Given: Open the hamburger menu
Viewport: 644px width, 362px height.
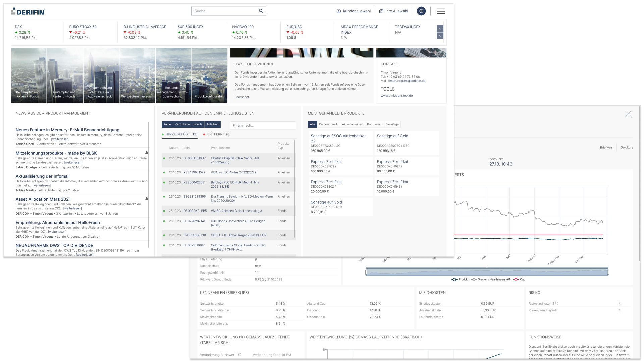Looking at the screenshot, I should pos(441,11).
